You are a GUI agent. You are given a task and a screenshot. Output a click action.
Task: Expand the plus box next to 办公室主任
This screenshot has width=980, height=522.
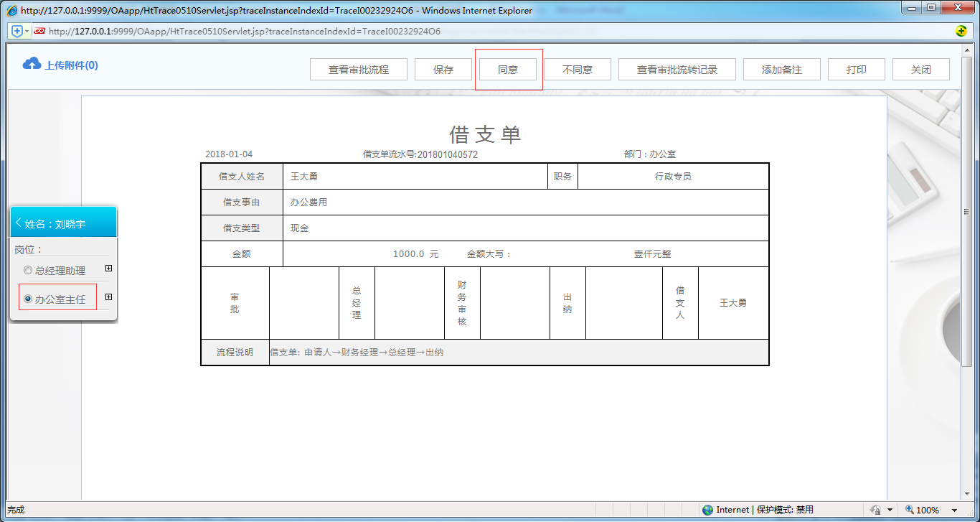108,296
